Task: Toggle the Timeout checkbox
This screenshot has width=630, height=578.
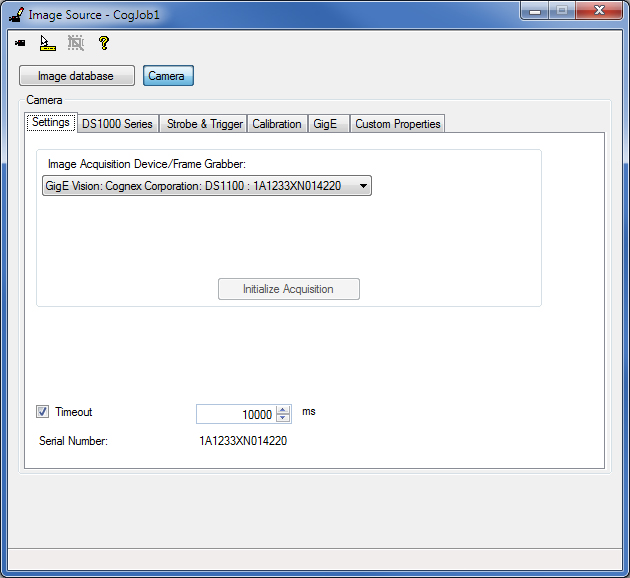Action: pyautogui.click(x=43, y=411)
